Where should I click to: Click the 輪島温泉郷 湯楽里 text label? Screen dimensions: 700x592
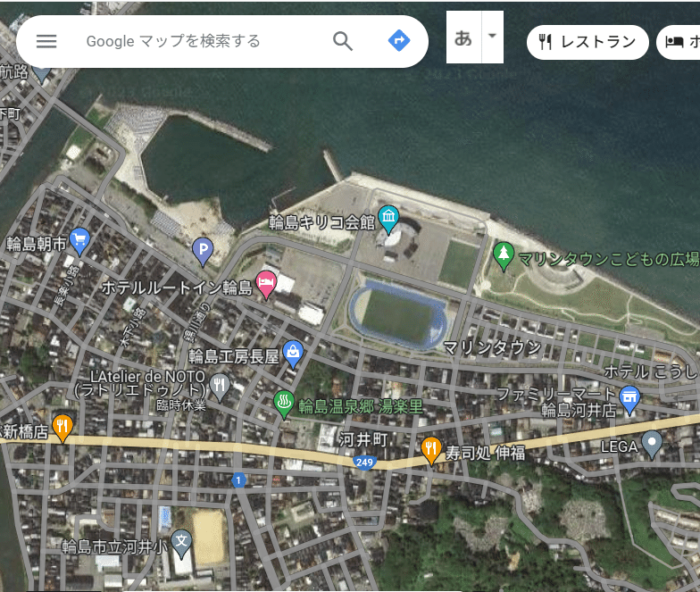click(x=361, y=407)
